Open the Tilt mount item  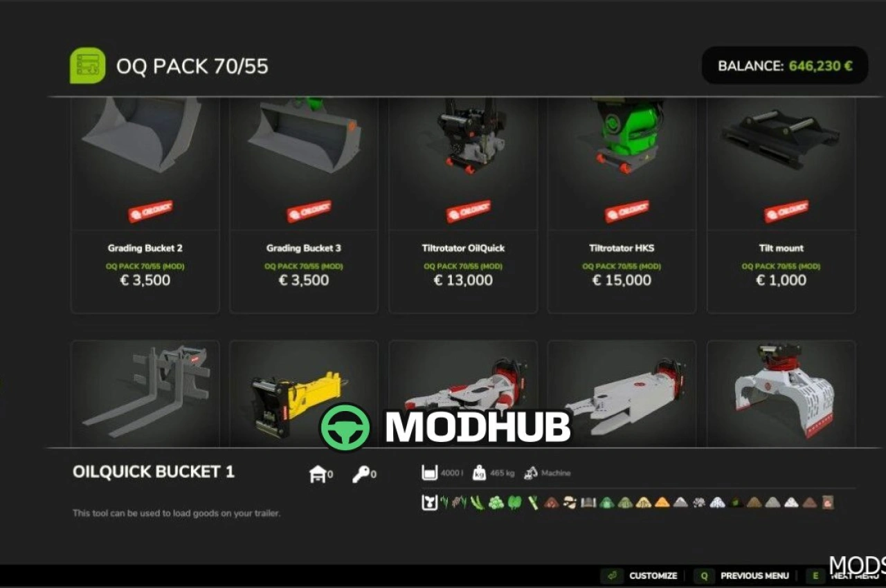click(781, 205)
